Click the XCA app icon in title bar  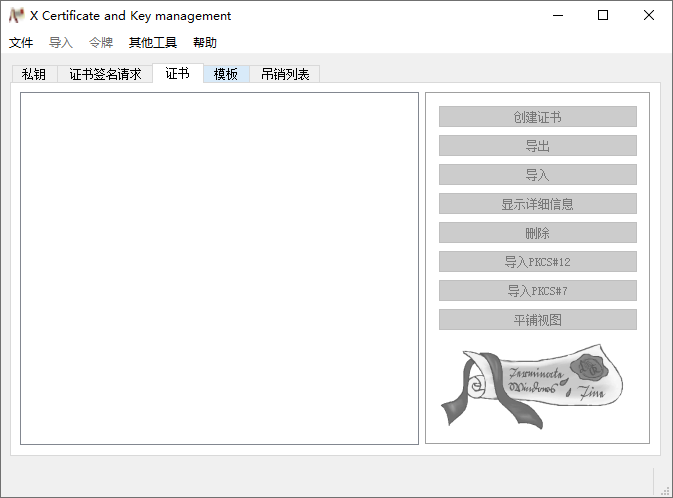point(16,16)
